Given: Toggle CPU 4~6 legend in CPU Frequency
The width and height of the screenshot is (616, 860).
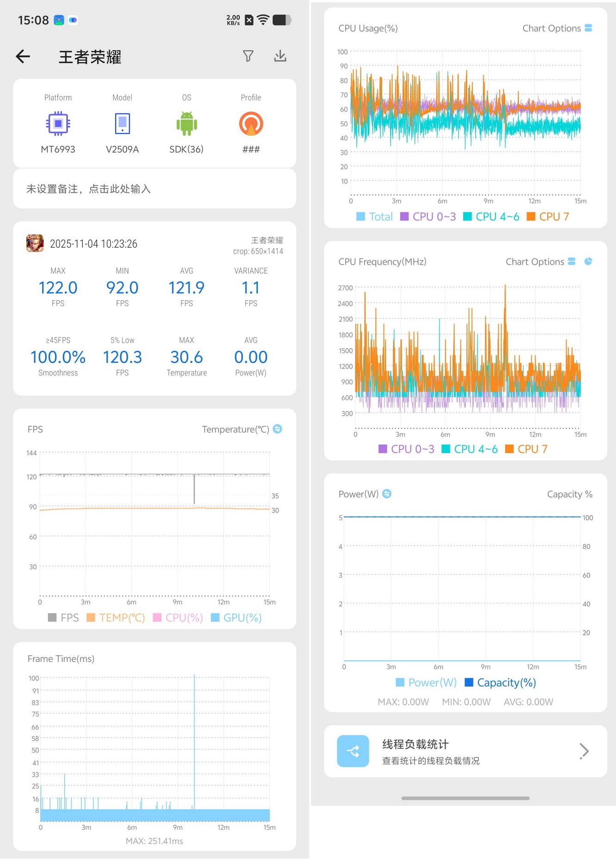Looking at the screenshot, I should pyautogui.click(x=470, y=449).
